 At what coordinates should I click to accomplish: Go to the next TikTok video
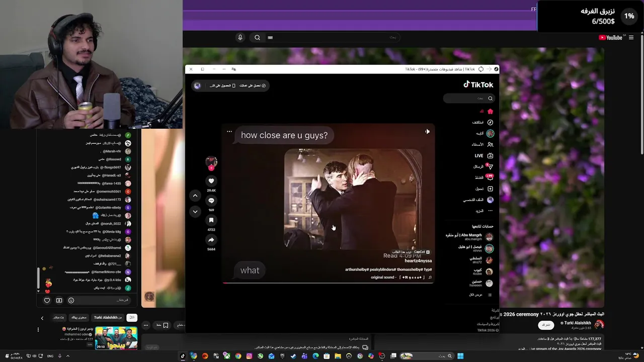pyautogui.click(x=195, y=212)
